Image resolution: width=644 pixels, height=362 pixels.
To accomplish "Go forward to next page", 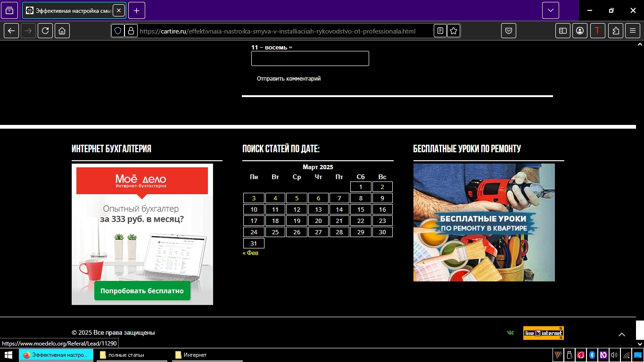I will (x=28, y=31).
